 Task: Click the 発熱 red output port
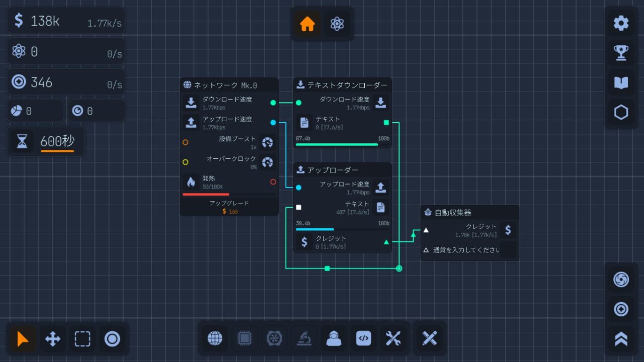coord(273,182)
